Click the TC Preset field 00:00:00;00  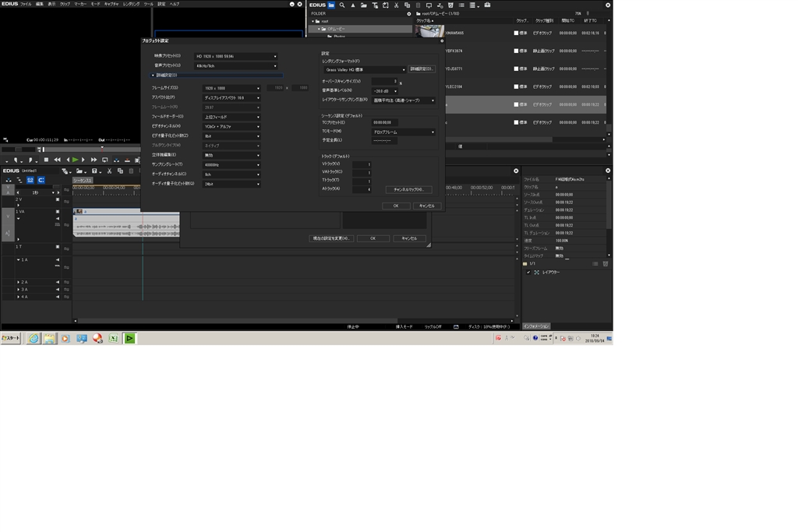tap(385, 122)
